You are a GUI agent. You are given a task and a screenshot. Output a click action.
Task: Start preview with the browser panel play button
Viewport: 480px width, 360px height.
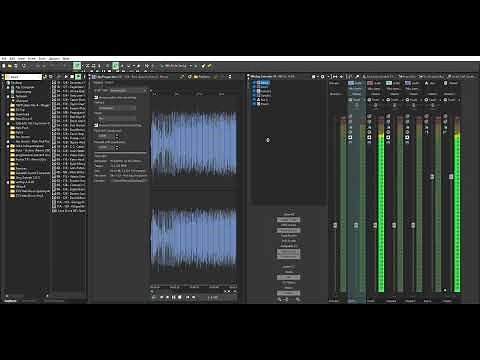coord(66,77)
